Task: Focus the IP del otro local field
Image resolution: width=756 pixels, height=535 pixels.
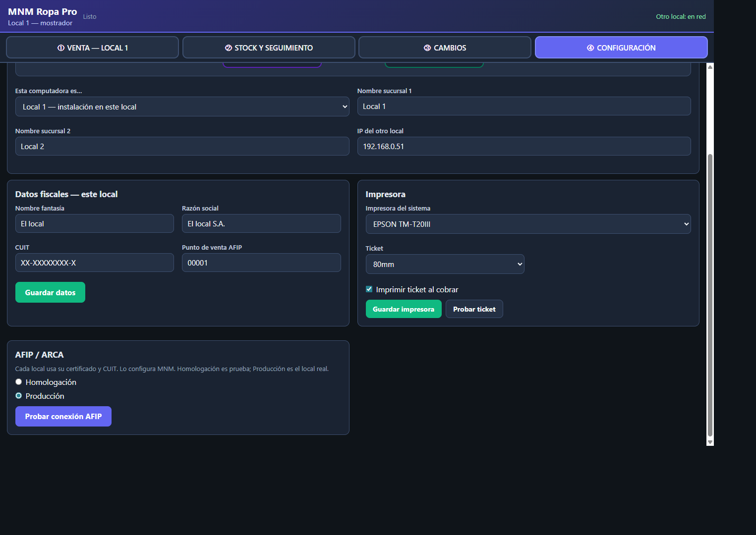Action: coord(524,146)
